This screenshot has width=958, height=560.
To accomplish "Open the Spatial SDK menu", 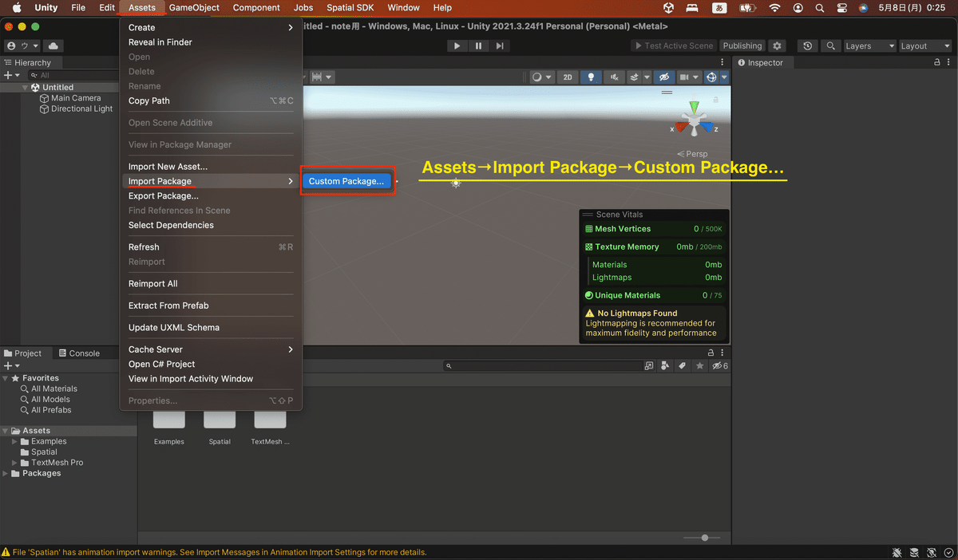I will point(350,8).
